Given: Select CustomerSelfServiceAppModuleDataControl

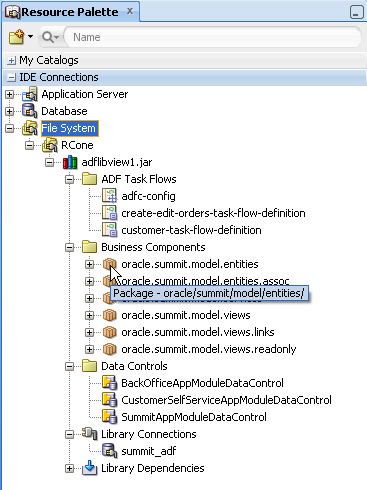Looking at the screenshot, I should click(226, 400).
